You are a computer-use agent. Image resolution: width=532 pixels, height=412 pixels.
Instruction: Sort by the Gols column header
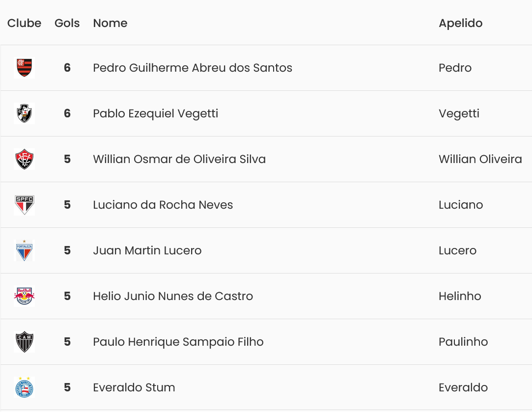pyautogui.click(x=67, y=23)
